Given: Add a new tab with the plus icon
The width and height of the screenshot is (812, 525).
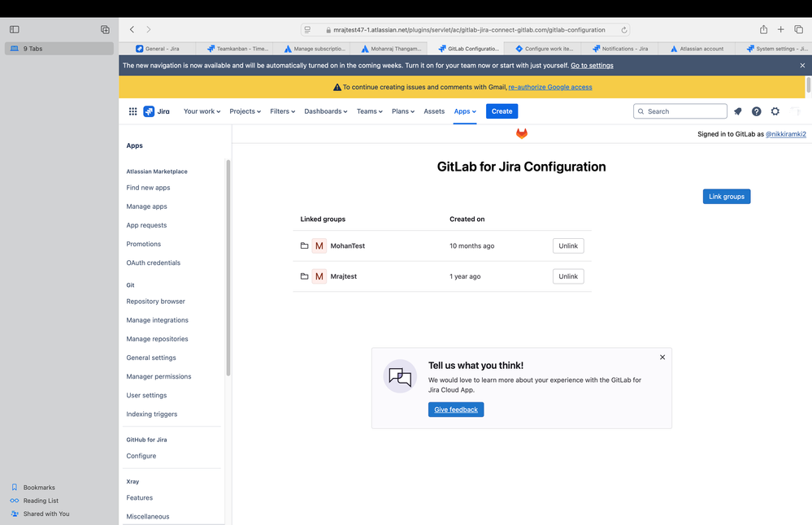Looking at the screenshot, I should click(780, 29).
